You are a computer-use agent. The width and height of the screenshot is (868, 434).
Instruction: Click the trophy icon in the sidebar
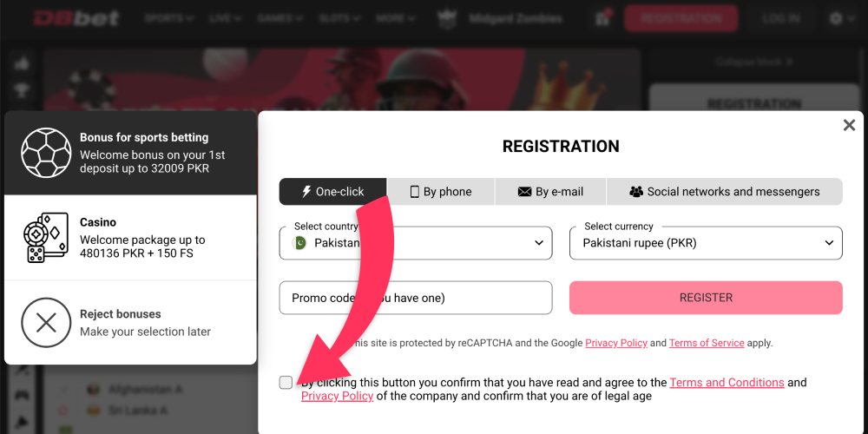click(23, 90)
